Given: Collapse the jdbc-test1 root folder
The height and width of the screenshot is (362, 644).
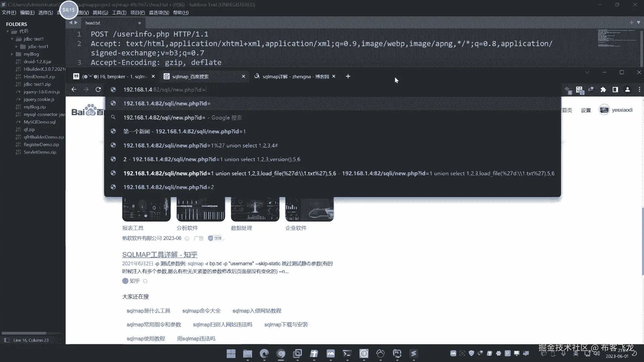Looking at the screenshot, I should pos(12,39).
